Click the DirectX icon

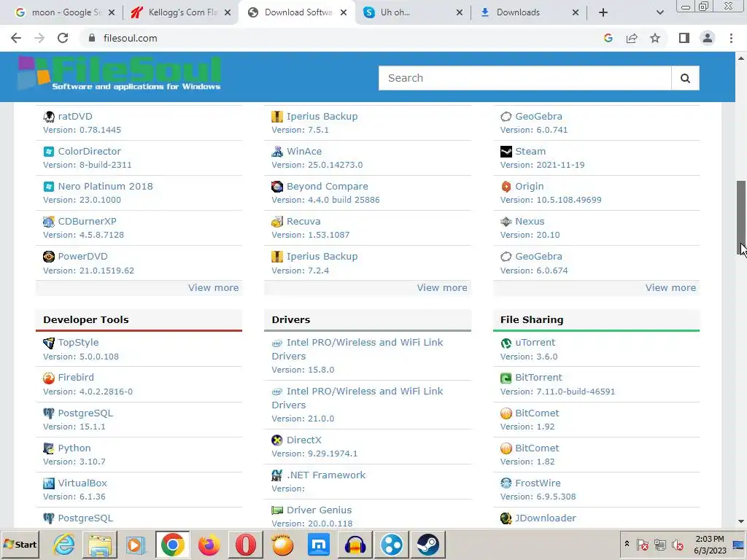[x=277, y=440]
